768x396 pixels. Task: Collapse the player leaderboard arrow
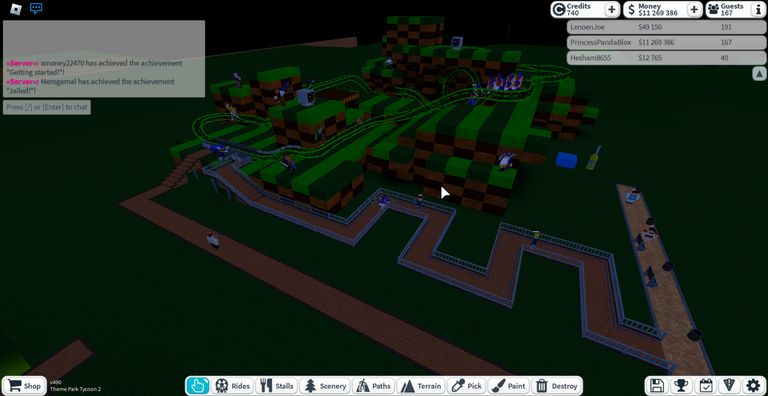coord(759,74)
